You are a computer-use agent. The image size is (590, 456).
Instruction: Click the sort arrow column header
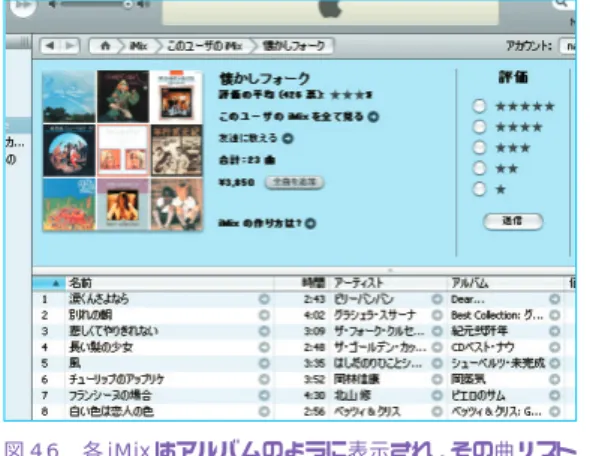coord(50,283)
